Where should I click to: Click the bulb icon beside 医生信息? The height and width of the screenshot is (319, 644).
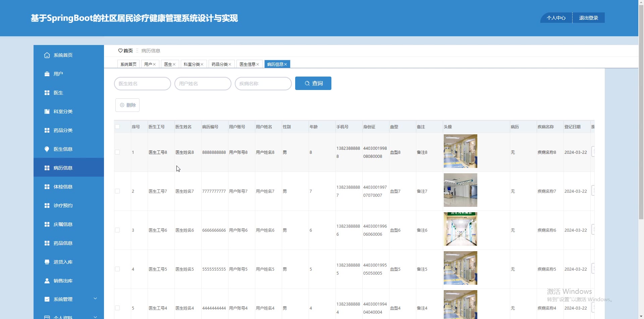click(47, 149)
